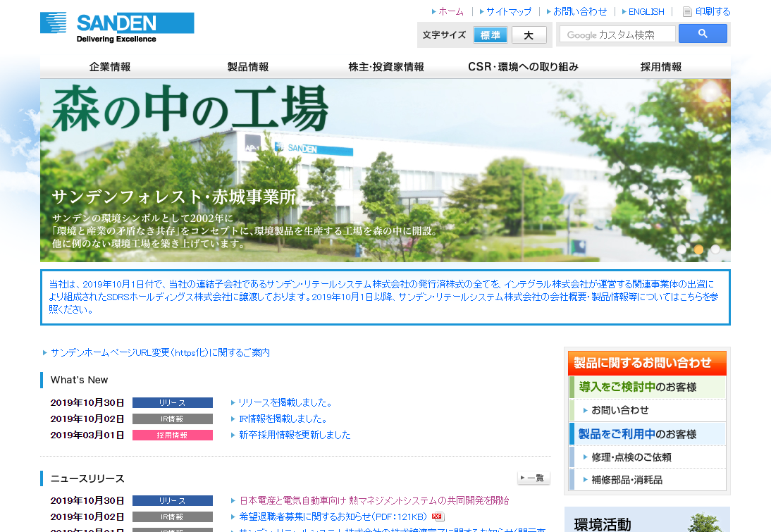
Task: Click 製品に関するお問い合わせ header
Action: [647, 363]
